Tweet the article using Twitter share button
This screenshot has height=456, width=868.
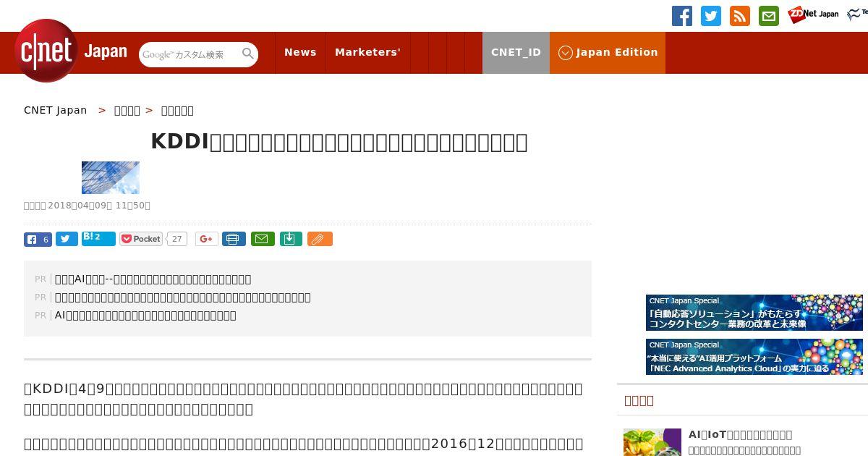(67, 240)
